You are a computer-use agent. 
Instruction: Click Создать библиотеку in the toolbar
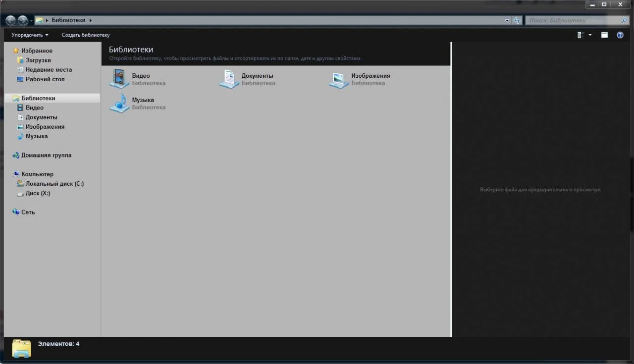pyautogui.click(x=86, y=35)
